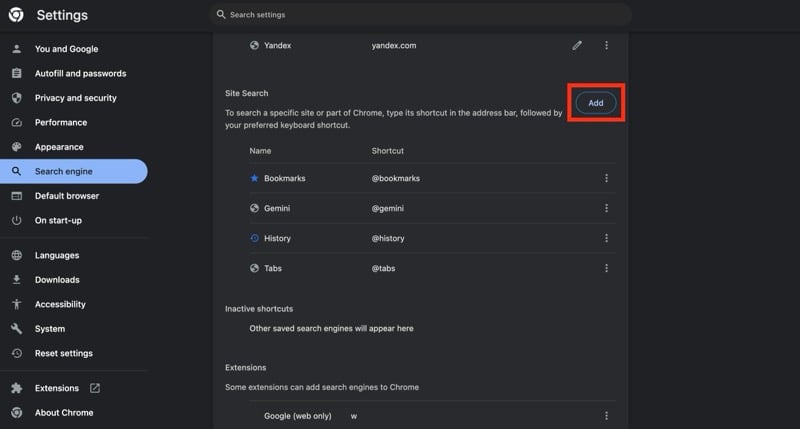Image resolution: width=800 pixels, height=429 pixels.
Task: Click the person icon for You and Google
Action: 16,49
